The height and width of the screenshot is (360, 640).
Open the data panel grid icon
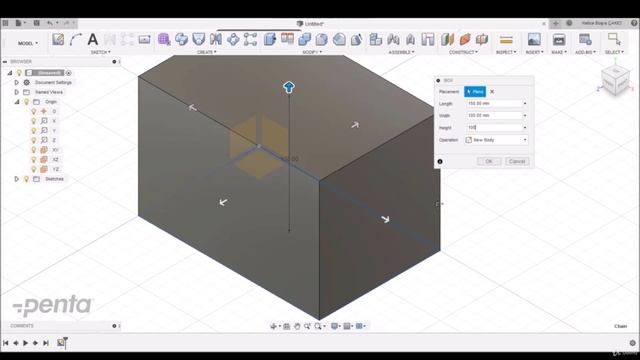tap(5, 23)
